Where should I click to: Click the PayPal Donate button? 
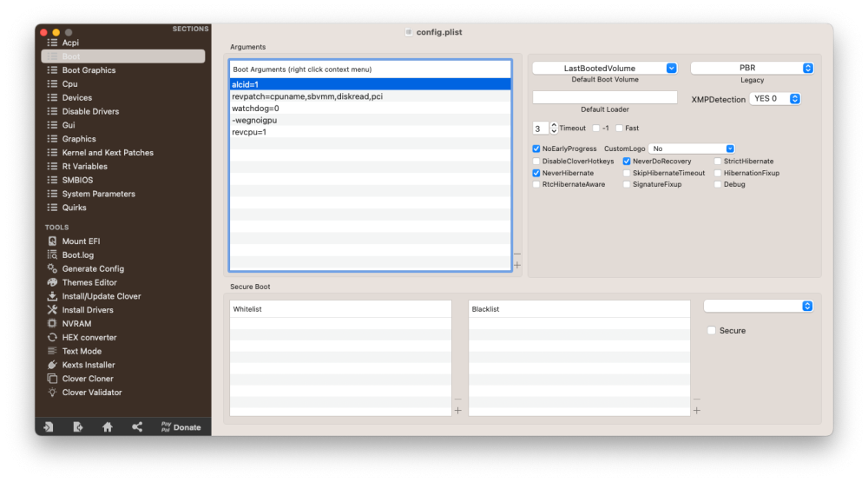coord(181,427)
